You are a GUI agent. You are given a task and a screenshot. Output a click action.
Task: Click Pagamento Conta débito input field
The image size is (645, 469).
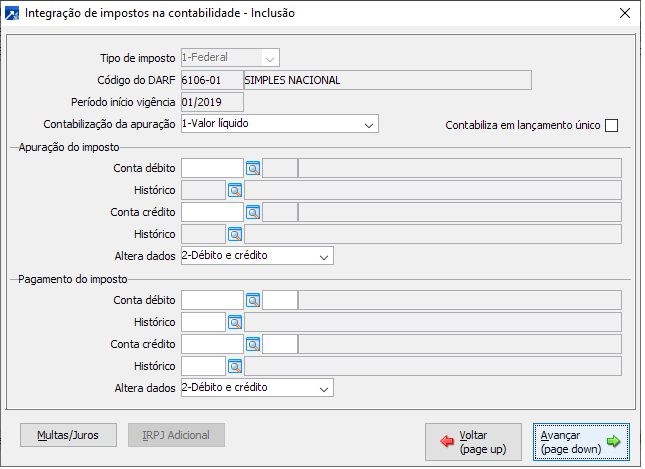(x=212, y=300)
